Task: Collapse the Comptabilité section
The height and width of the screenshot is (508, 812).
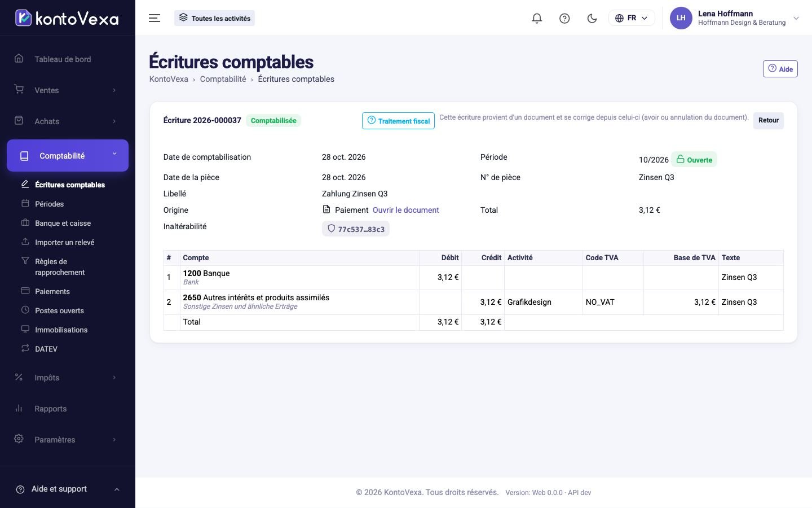Action: 68,156
